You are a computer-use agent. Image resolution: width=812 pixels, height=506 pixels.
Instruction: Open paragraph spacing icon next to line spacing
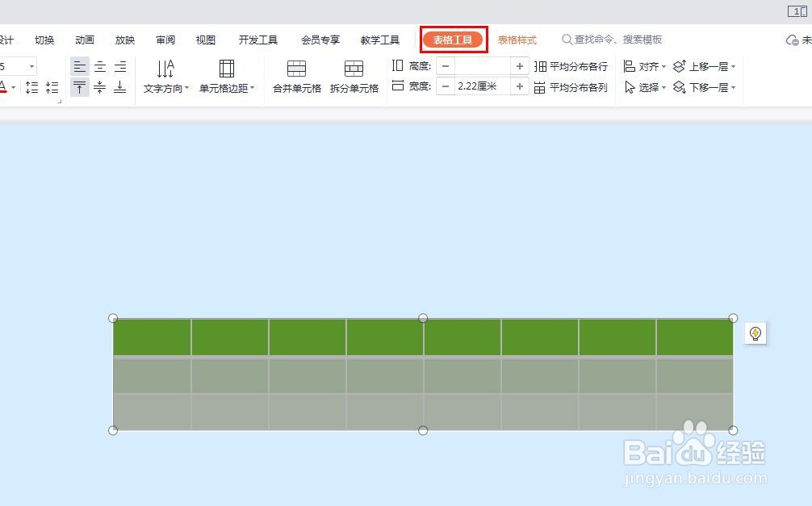point(52,87)
